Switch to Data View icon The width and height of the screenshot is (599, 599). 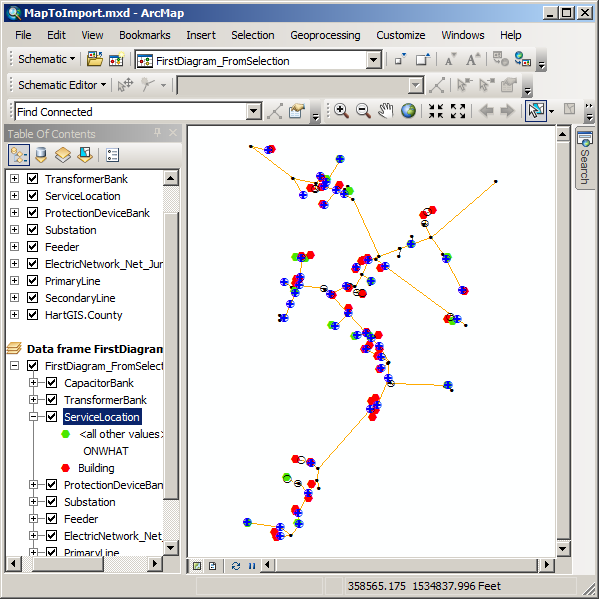pos(197,565)
